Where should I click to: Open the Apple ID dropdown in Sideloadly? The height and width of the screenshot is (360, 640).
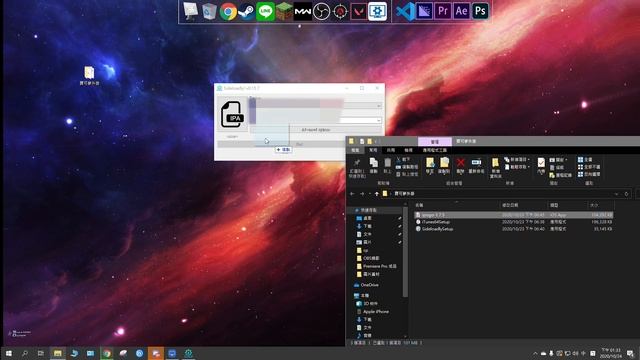(378, 120)
